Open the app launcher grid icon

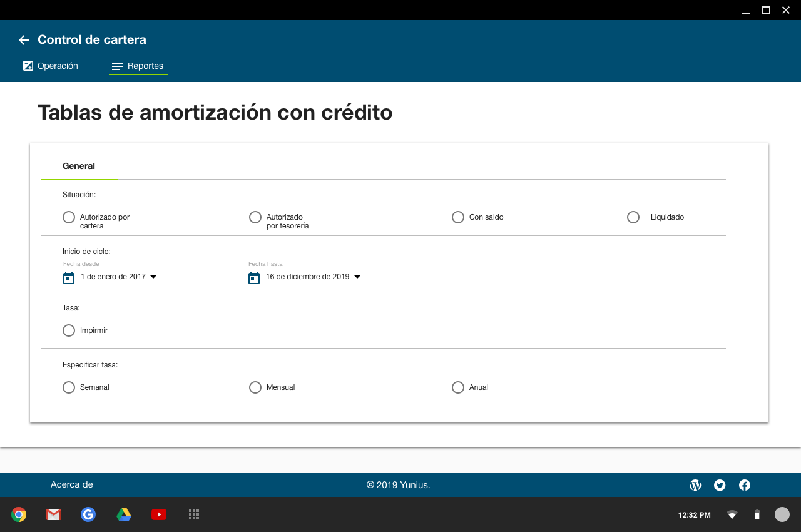(x=194, y=514)
